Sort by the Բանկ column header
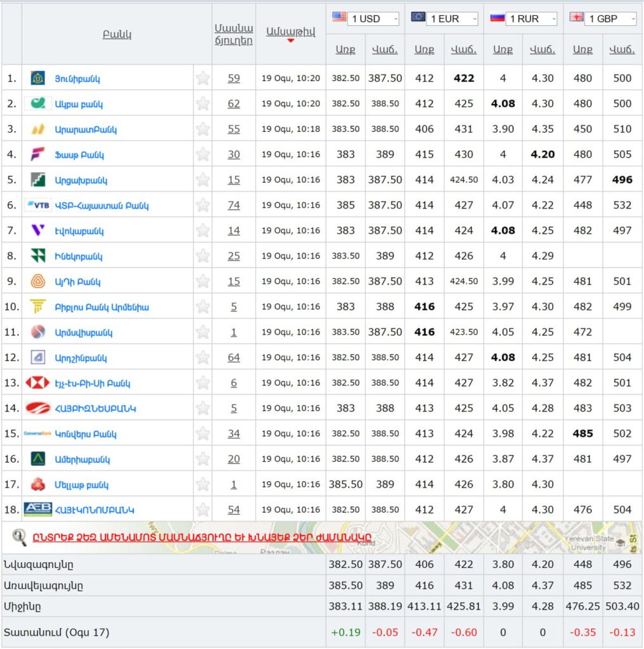 (x=117, y=35)
